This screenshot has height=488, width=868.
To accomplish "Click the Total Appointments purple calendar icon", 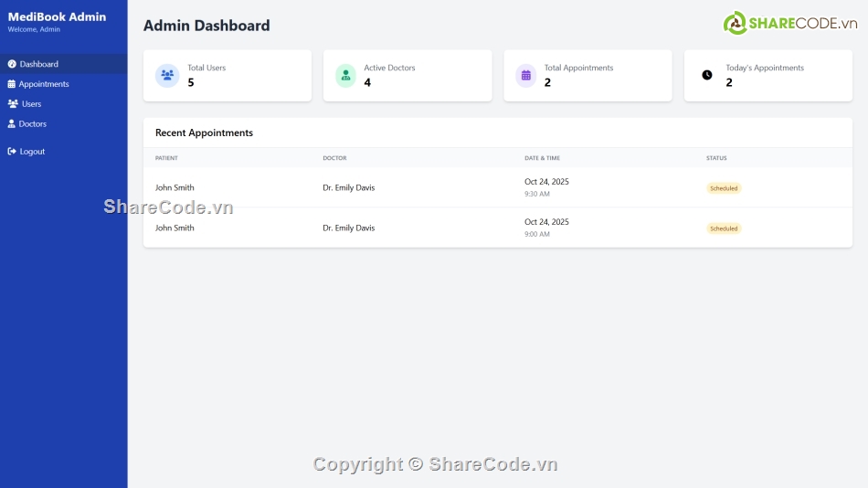I will (525, 76).
